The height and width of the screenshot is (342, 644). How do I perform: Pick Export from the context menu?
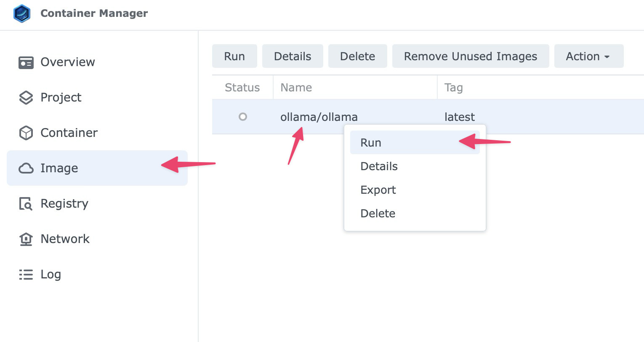378,190
